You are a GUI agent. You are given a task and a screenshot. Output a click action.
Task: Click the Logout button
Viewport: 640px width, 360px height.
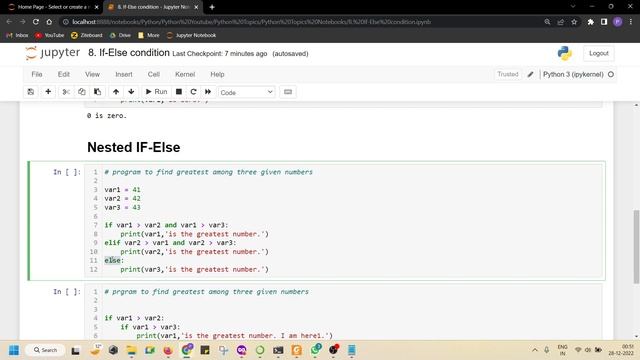(x=598, y=53)
